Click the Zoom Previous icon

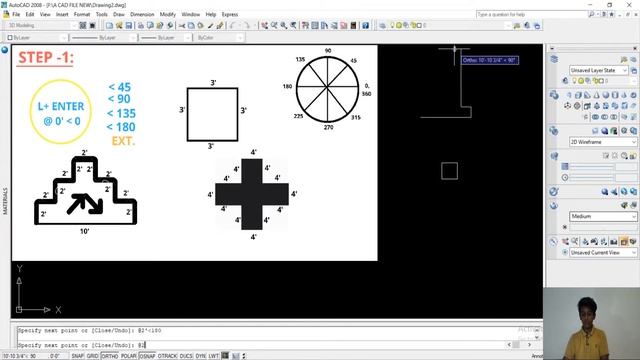click(293, 25)
